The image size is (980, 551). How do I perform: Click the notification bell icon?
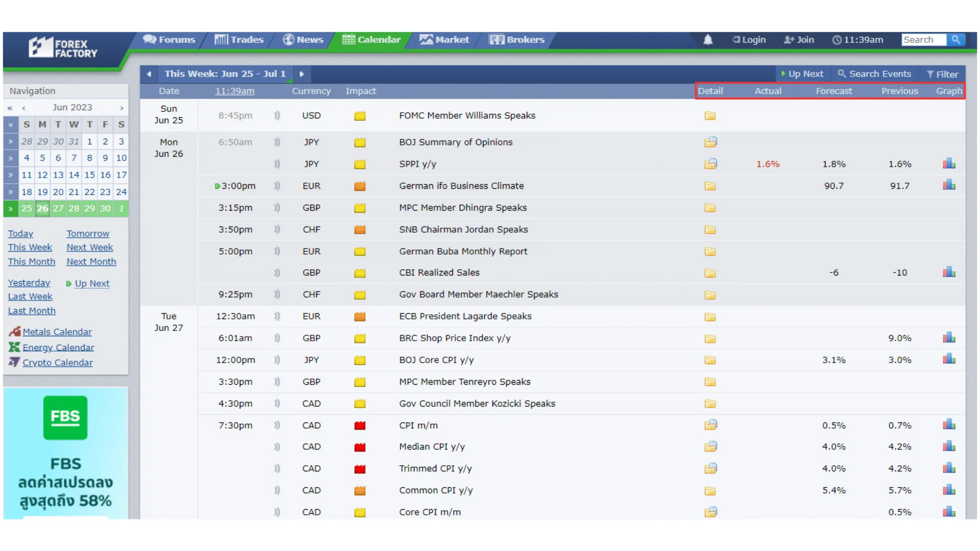tap(708, 40)
